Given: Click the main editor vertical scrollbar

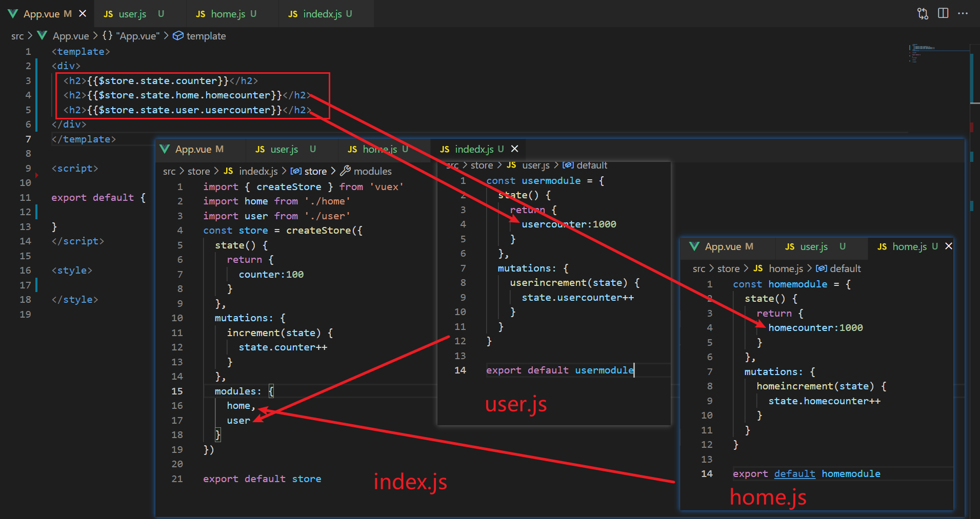Looking at the screenshot, I should pyautogui.click(x=974, y=78).
